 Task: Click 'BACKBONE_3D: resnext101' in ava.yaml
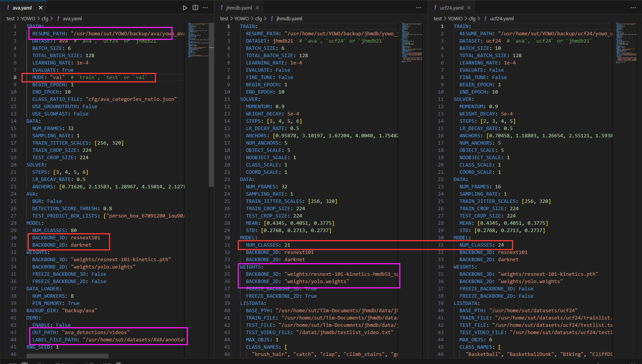(x=66, y=237)
